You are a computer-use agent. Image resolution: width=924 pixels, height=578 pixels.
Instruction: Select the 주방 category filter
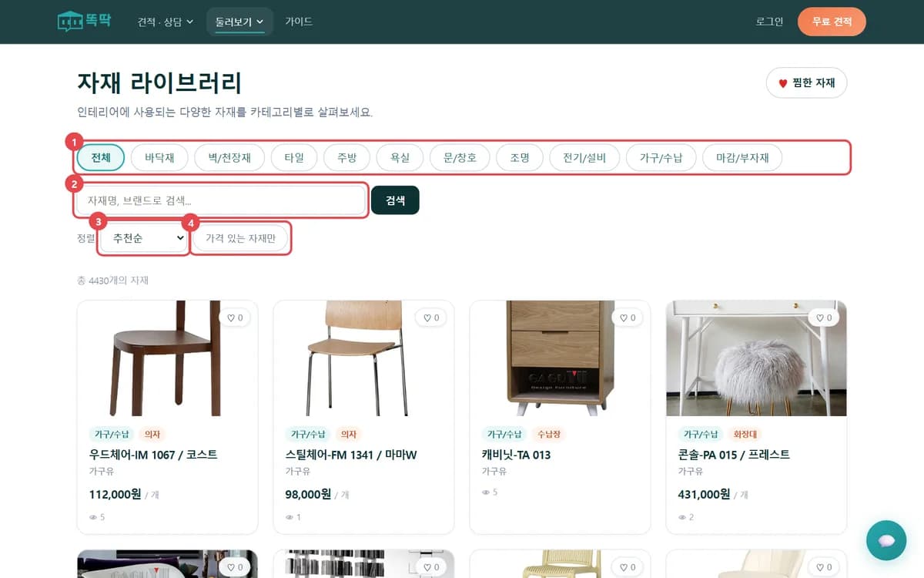click(x=346, y=158)
